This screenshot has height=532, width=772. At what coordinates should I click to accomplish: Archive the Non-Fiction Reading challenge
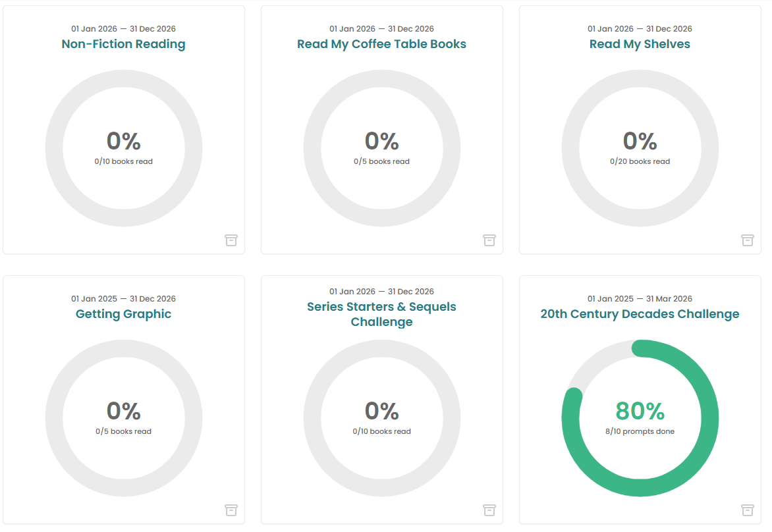(231, 240)
